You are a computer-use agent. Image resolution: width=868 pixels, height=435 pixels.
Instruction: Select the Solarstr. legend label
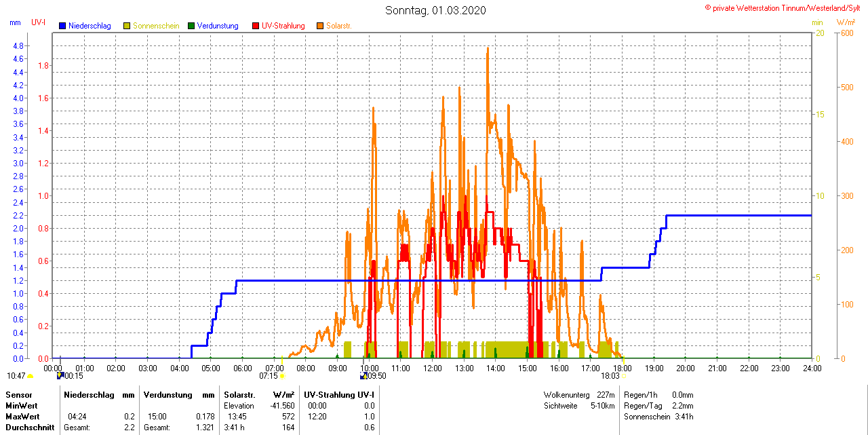click(338, 26)
